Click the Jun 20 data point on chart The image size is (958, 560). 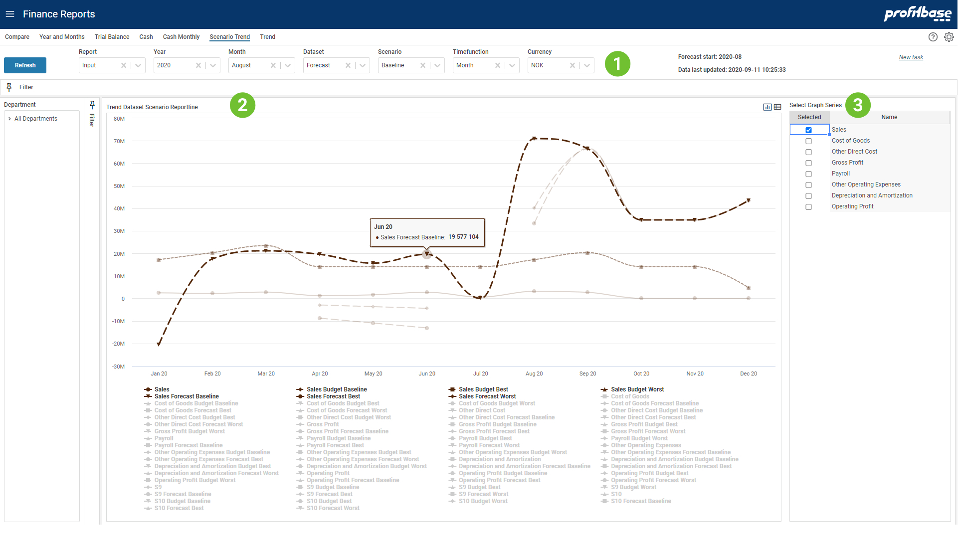pyautogui.click(x=427, y=254)
